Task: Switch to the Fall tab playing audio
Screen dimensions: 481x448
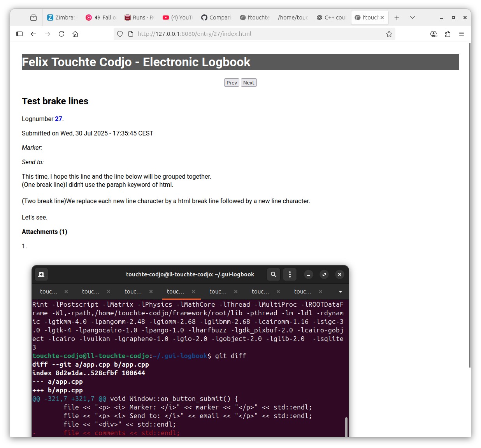Action: pyautogui.click(x=101, y=18)
